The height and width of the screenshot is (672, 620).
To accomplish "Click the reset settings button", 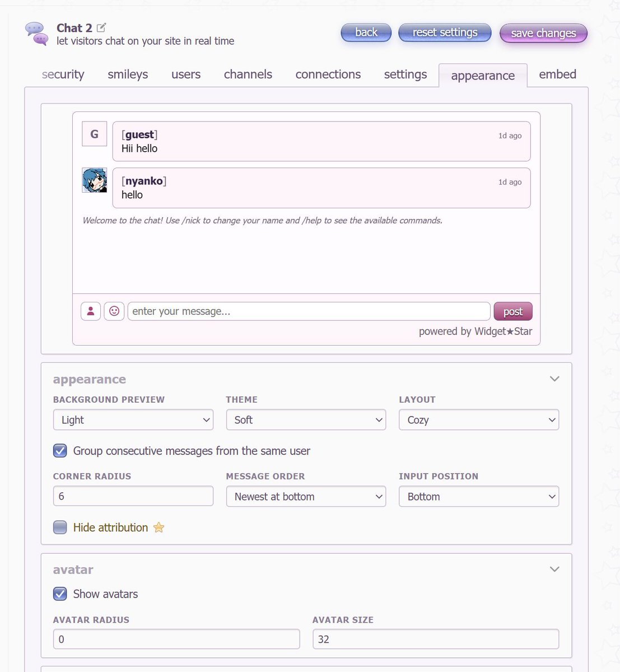I will 445,32.
